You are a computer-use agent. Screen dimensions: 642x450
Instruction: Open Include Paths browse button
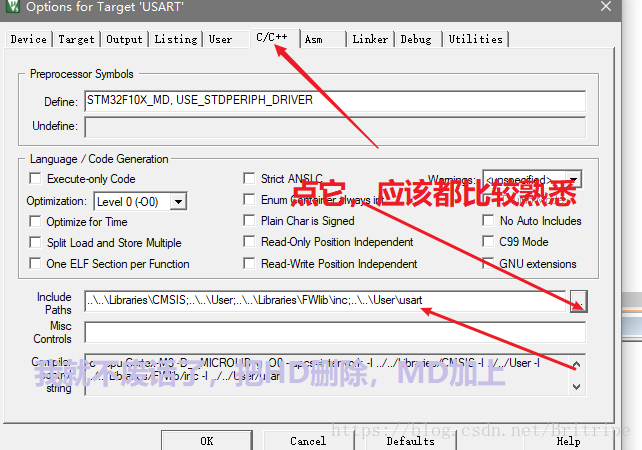(579, 301)
